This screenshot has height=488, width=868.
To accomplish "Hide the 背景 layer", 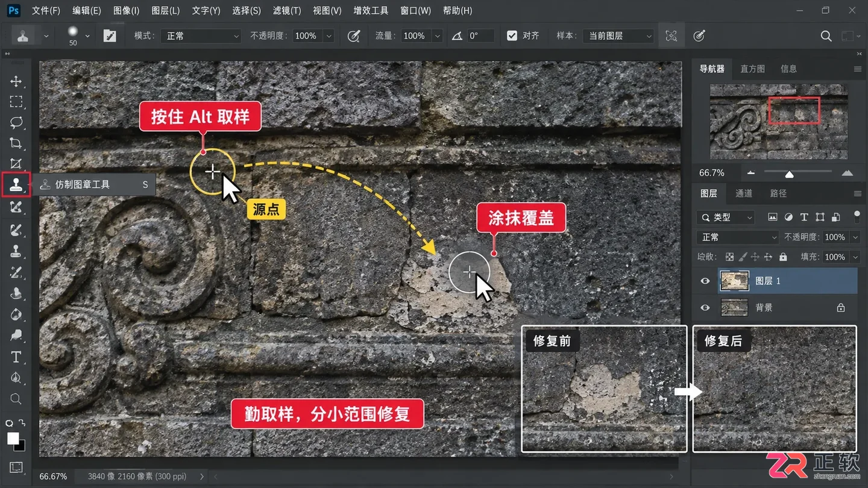I will [705, 308].
